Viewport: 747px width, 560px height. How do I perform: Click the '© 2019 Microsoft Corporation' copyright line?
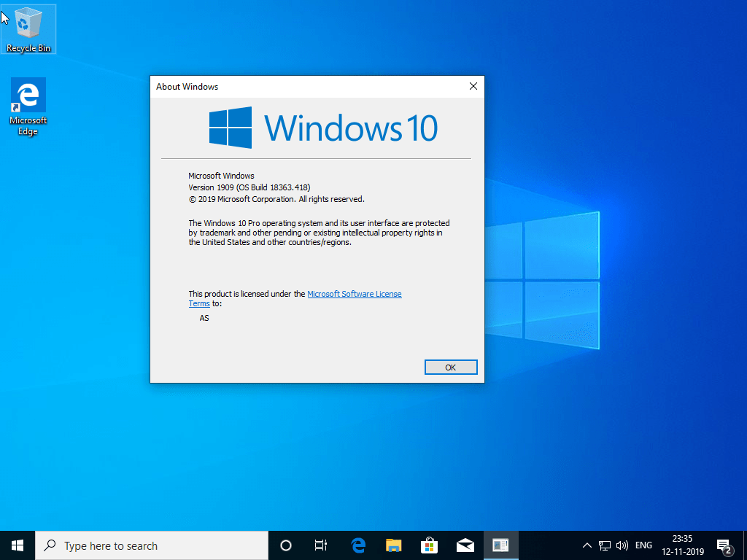tap(276, 200)
